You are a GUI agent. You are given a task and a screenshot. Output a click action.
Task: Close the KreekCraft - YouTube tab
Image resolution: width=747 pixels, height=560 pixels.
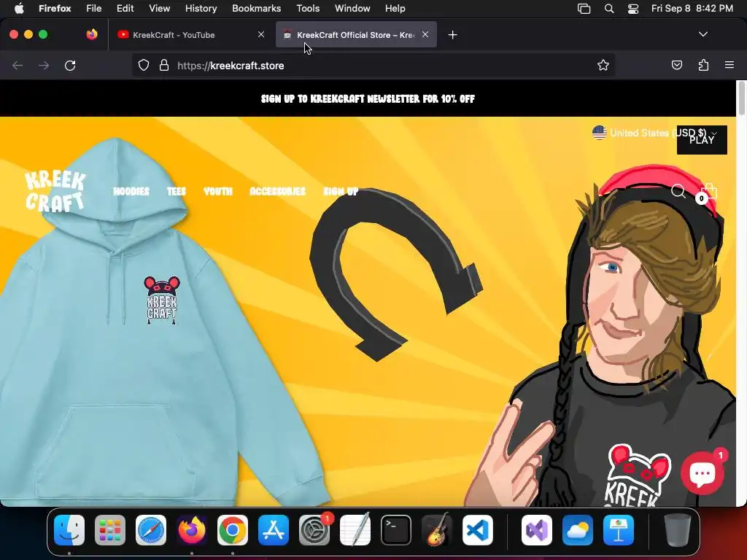(x=261, y=34)
